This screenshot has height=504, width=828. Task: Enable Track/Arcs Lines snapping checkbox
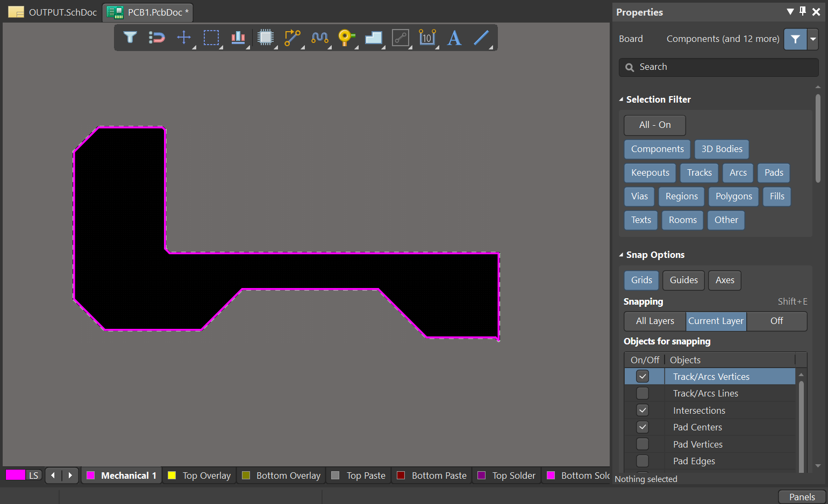tap(643, 393)
